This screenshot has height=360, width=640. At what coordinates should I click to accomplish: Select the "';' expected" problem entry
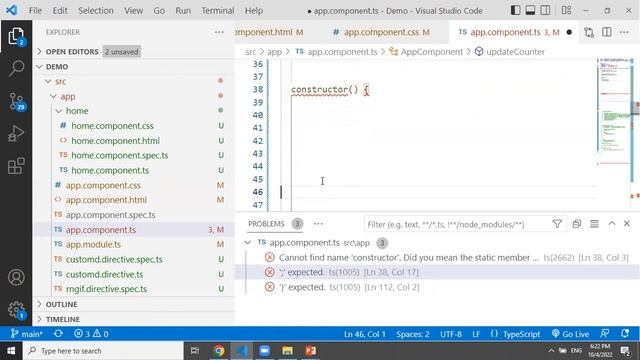click(437, 272)
